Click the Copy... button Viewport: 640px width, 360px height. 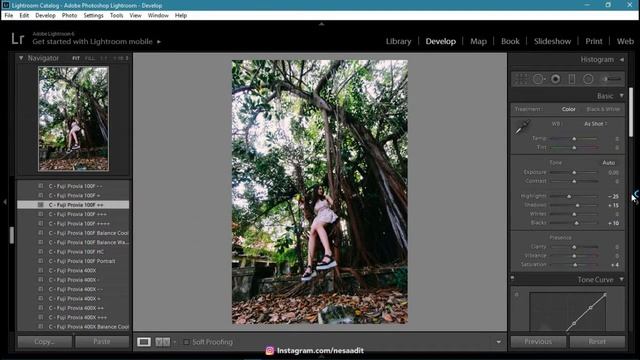coord(44,342)
